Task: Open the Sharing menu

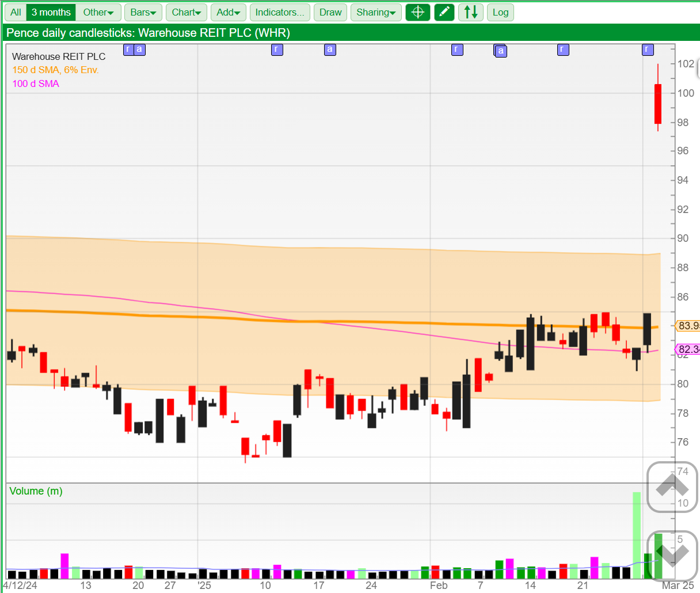Action: coord(376,12)
